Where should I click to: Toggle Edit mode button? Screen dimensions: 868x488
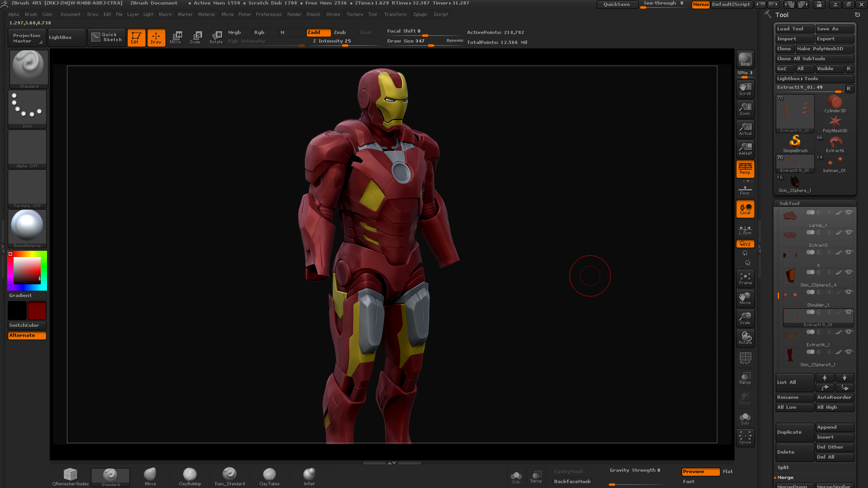point(136,38)
